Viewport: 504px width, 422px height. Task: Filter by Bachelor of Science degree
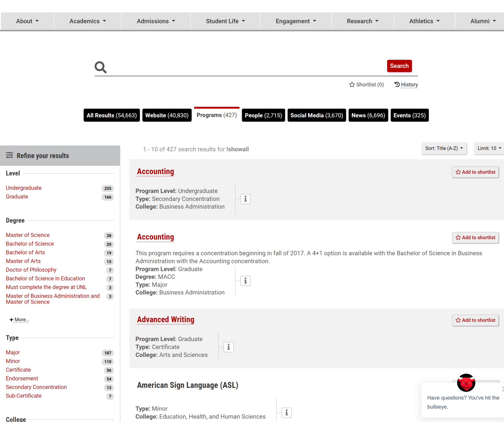30,244
